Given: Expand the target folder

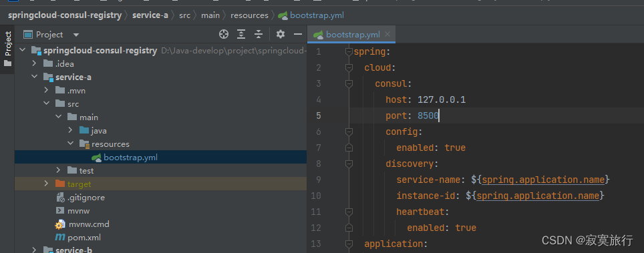Looking at the screenshot, I should pyautogui.click(x=46, y=184).
